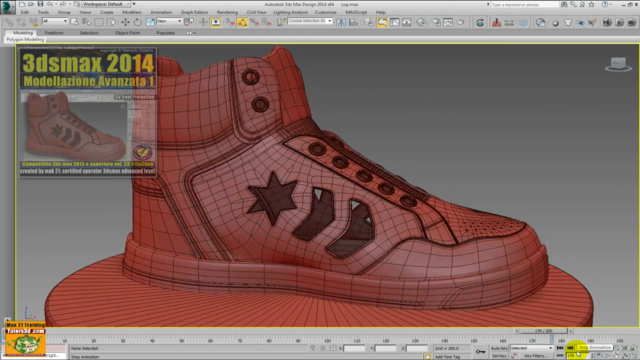Open the MAXScript menu

coord(356,12)
